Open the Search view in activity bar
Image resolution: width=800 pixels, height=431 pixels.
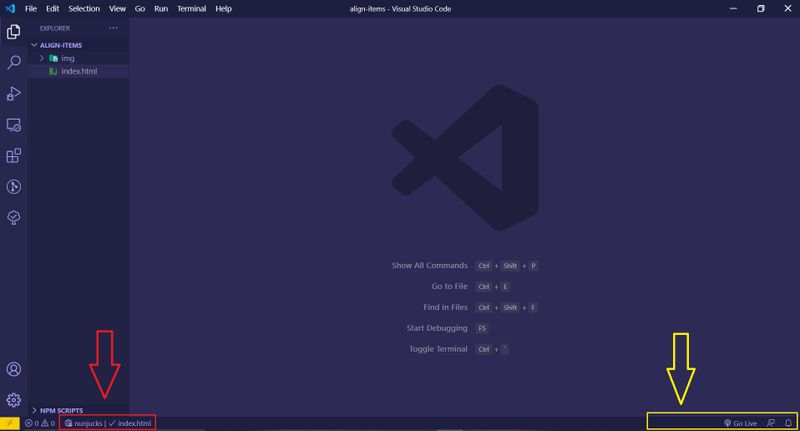tap(14, 63)
